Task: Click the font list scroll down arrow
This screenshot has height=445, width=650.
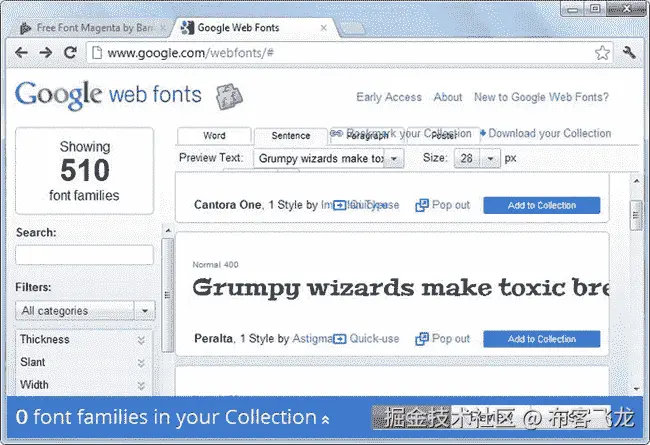Action: coord(636,389)
